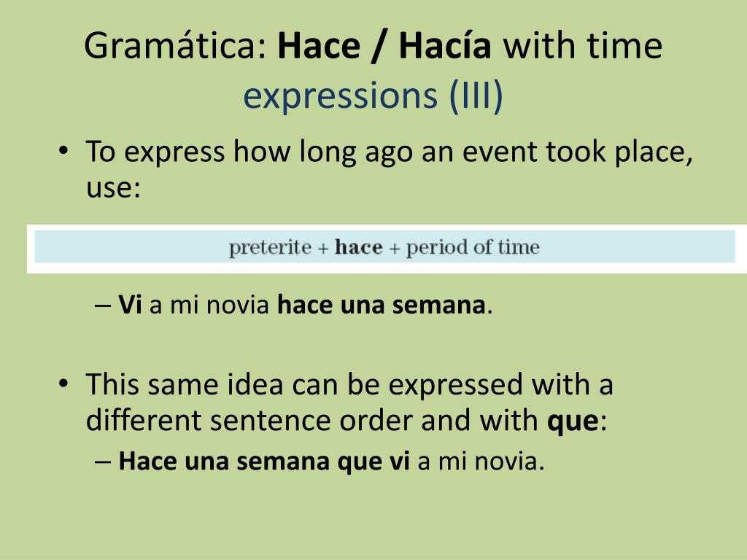
Task: Click the bold 'hace' in the formula
Action: click(x=358, y=247)
